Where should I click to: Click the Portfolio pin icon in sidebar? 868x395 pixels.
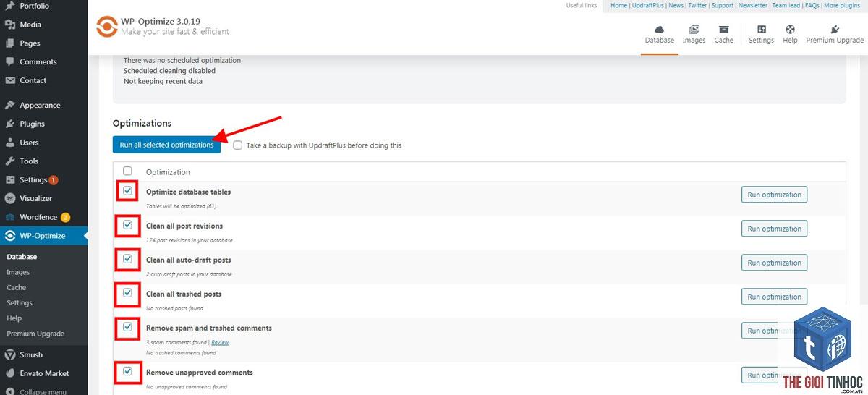10,6
